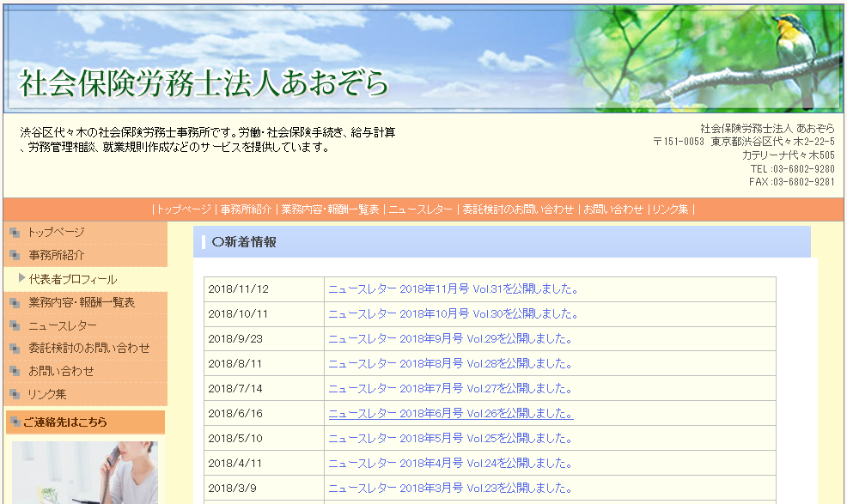Select リンク集 in the top navigation bar
847x504 pixels.
click(x=674, y=208)
